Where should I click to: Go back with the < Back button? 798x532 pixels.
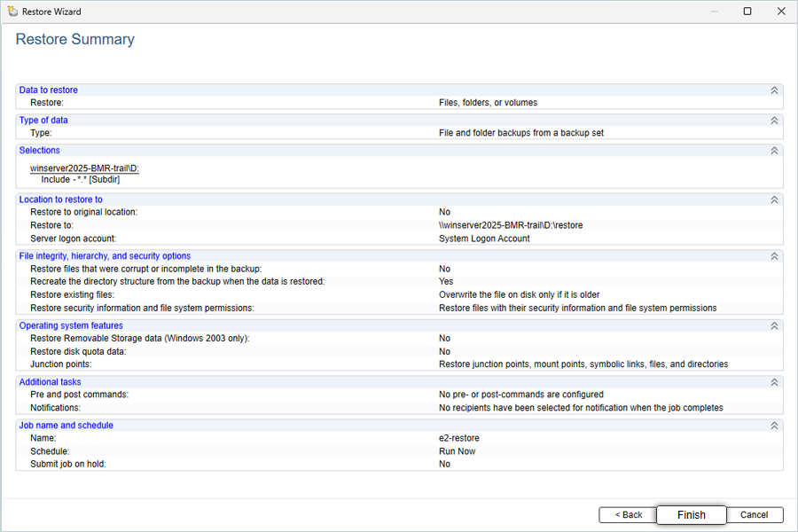[x=628, y=514]
